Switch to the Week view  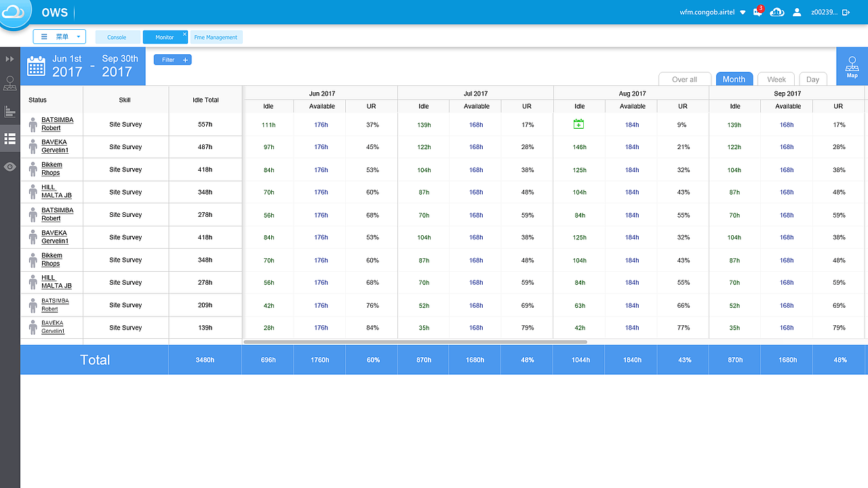pyautogui.click(x=776, y=79)
